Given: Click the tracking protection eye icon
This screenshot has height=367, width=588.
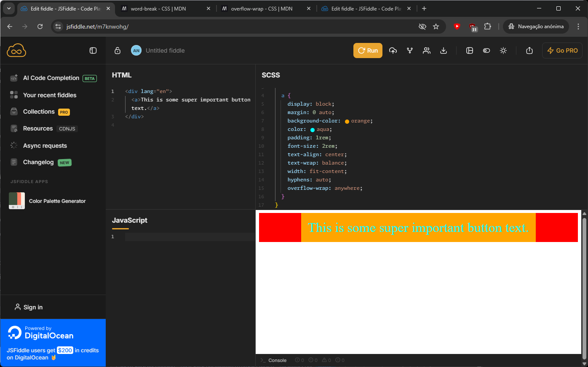Looking at the screenshot, I should coord(422,27).
